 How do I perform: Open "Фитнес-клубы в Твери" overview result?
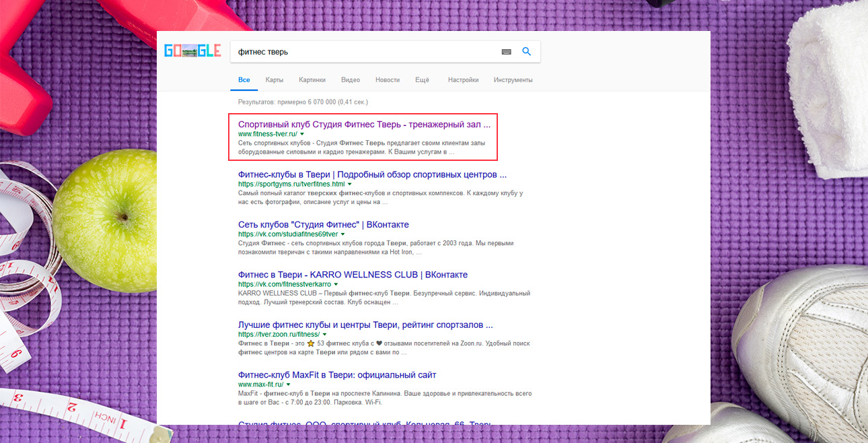pos(372,174)
